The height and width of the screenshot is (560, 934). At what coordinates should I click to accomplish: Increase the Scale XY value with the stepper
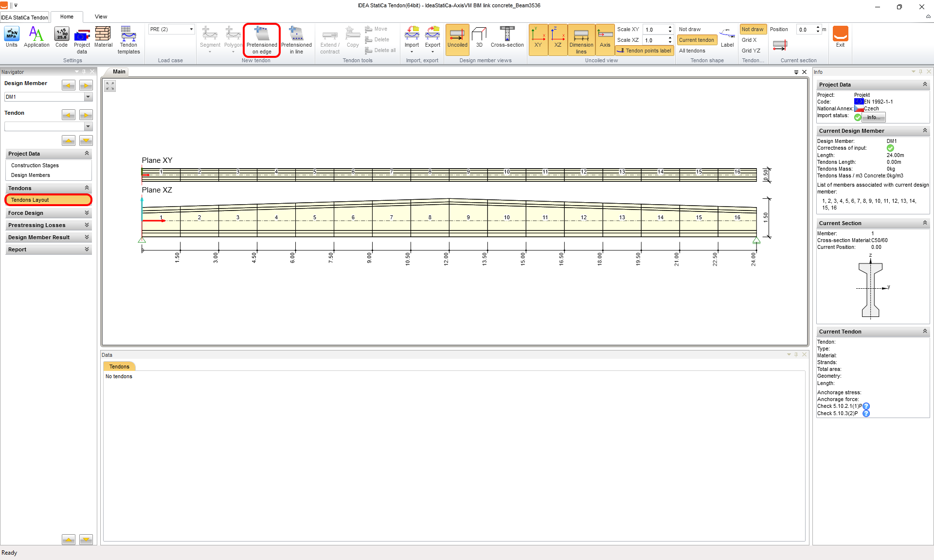pyautogui.click(x=670, y=27)
